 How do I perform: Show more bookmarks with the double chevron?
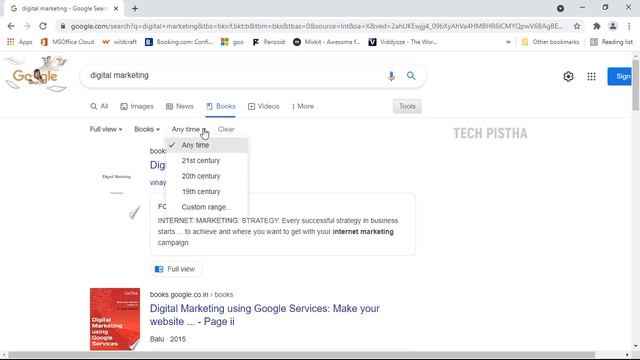pyautogui.click(x=508, y=42)
